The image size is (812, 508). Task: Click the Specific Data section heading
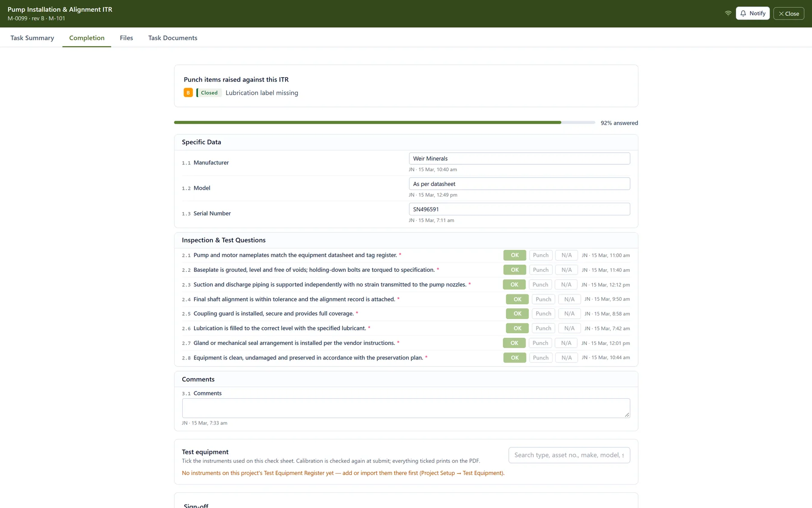click(201, 142)
